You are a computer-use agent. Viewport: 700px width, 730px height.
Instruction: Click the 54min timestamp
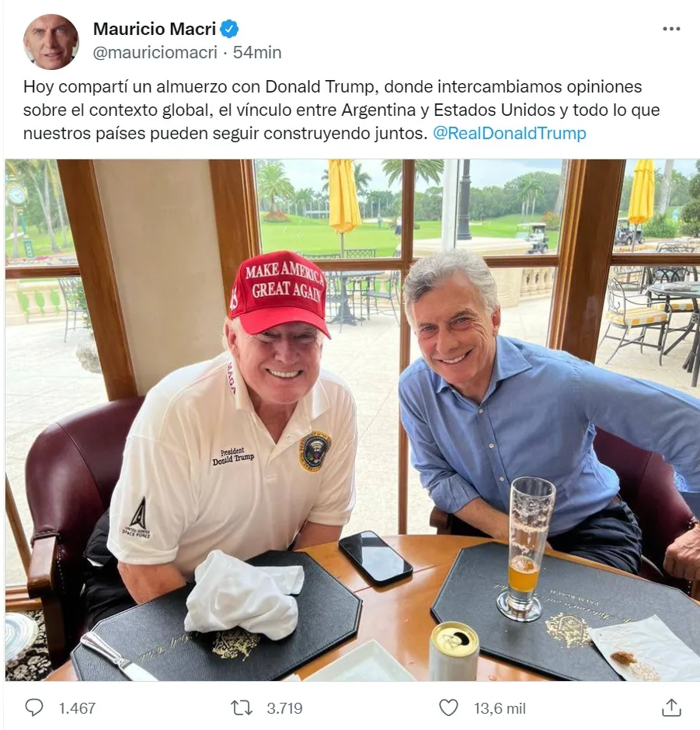coord(257,52)
